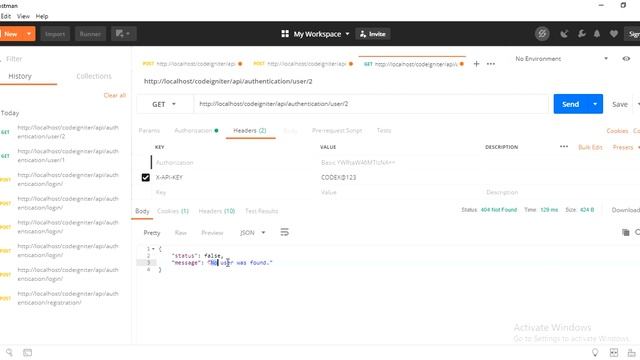
Task: Switch to Pretty response view
Action: 152,233
